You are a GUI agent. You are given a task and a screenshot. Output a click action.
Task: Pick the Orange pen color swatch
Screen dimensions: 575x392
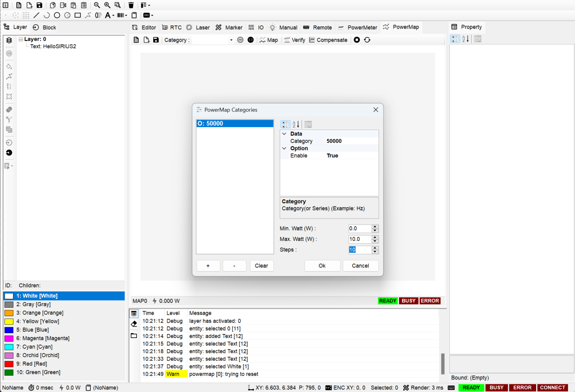click(x=9, y=313)
